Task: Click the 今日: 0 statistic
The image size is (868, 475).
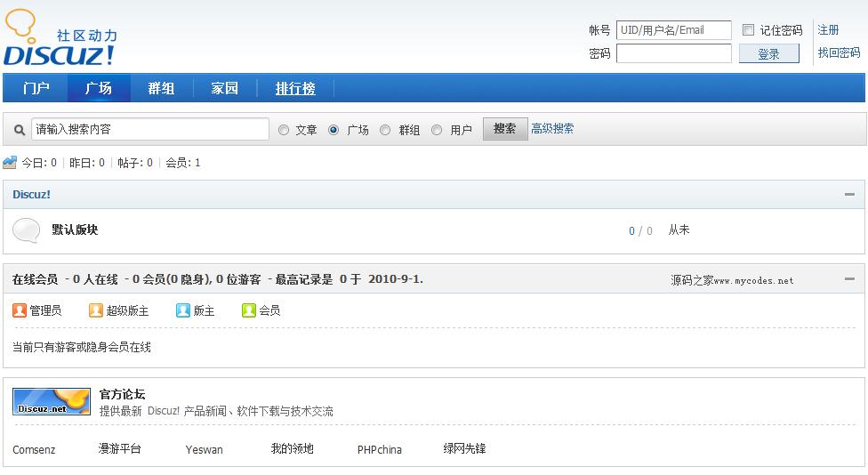Action: click(39, 163)
